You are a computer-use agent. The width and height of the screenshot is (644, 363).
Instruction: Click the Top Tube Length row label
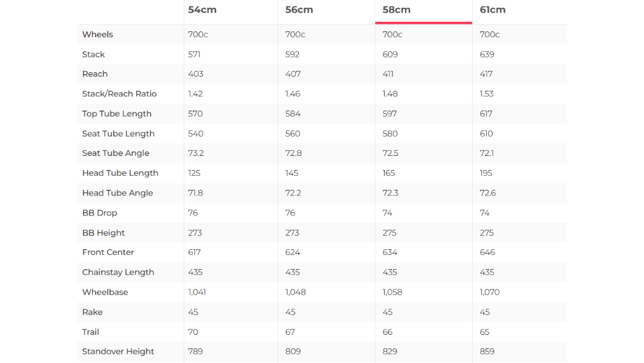pyautogui.click(x=117, y=114)
